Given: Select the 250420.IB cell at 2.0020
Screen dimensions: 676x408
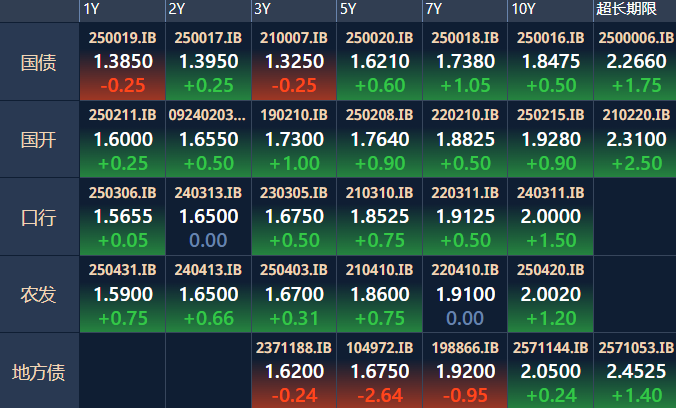Looking at the screenshot, I should point(550,293).
